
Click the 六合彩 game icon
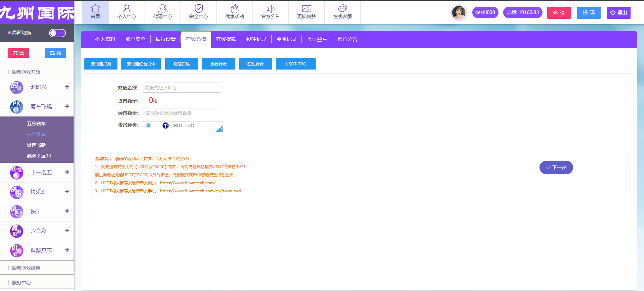(16, 231)
